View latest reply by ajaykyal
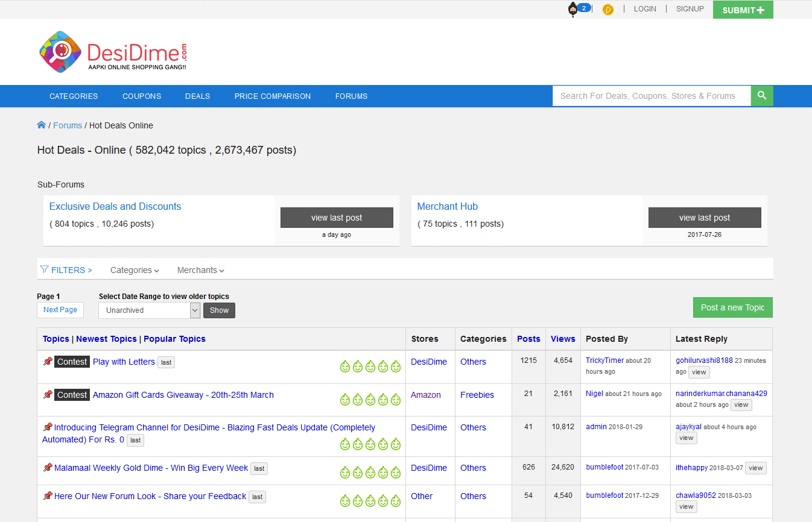 pos(687,438)
